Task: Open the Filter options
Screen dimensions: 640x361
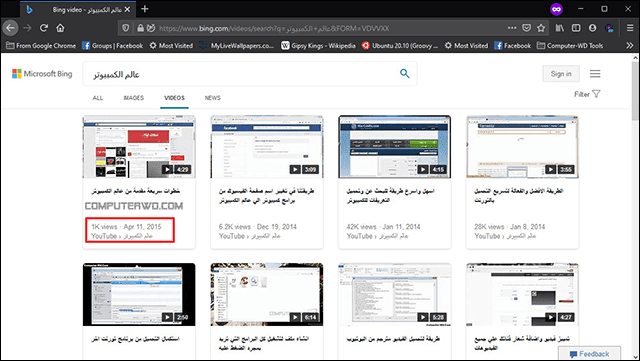Action: coord(587,94)
